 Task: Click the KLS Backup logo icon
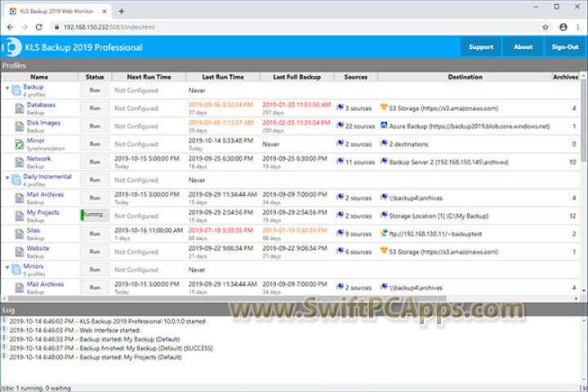coord(12,47)
